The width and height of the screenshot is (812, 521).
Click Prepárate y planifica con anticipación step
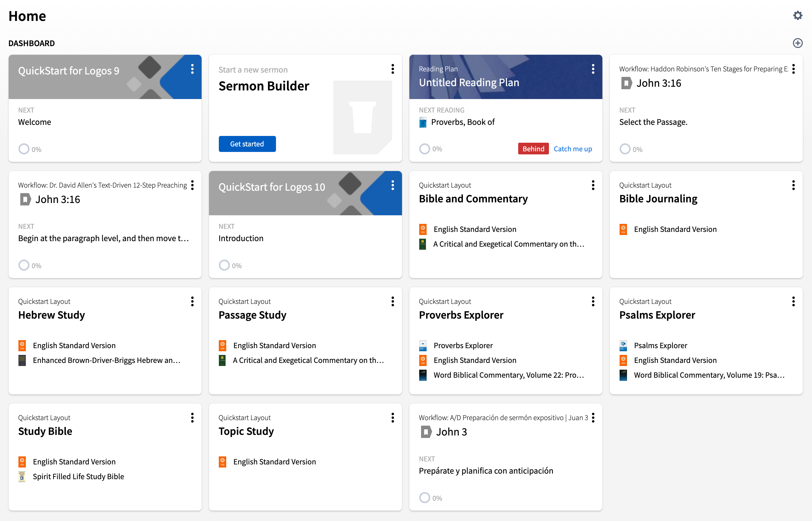click(486, 471)
